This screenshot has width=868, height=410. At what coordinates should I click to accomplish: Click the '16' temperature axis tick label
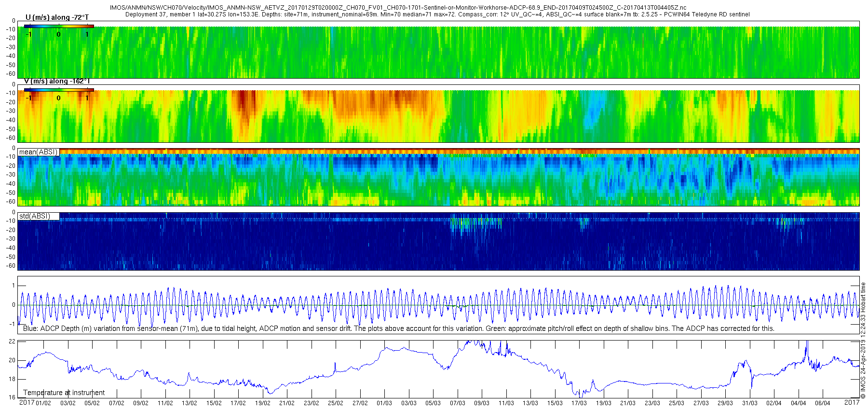(12, 398)
